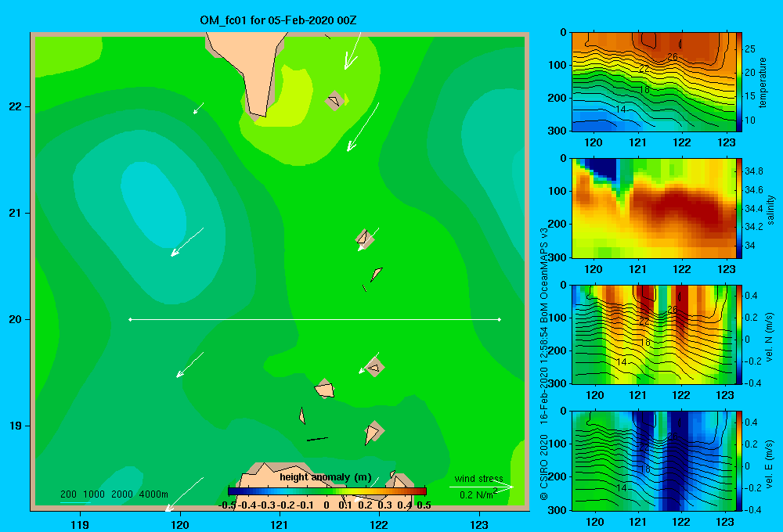Click the map title OM_fc01 for 05-Feb-2020 00Z
Viewport: 783px width, 532px height.
278,20
